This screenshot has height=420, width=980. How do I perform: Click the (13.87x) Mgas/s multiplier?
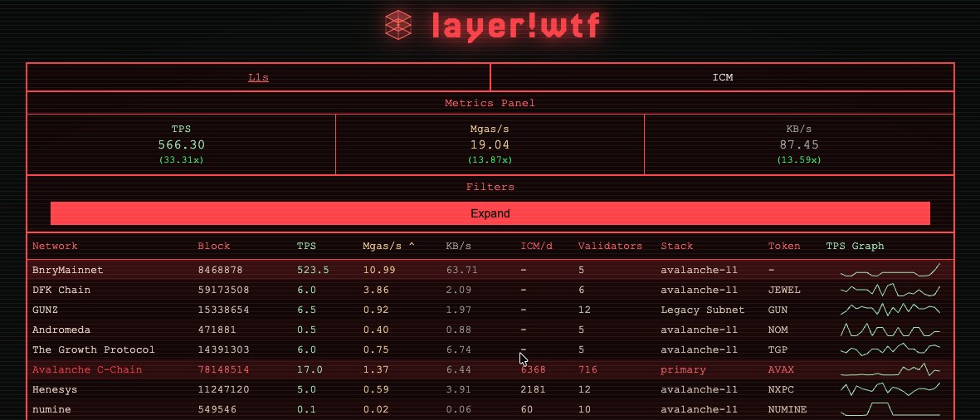click(x=490, y=160)
